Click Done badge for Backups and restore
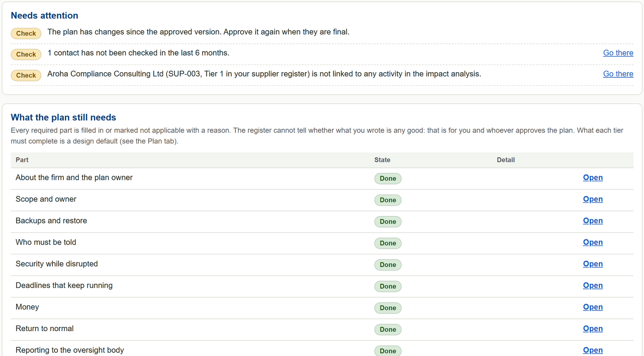Image resolution: width=644 pixels, height=356 pixels. [388, 222]
